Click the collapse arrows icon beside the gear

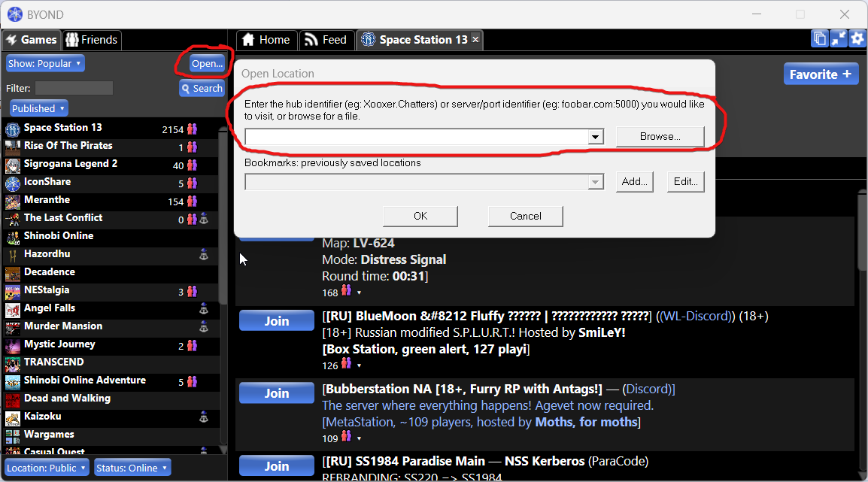[839, 39]
